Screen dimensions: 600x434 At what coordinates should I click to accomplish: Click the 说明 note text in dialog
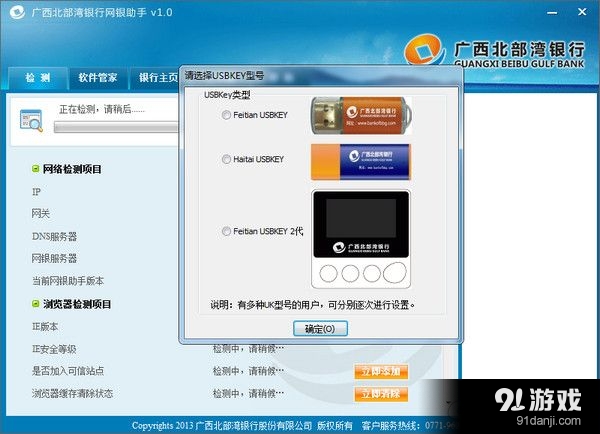coord(313,305)
